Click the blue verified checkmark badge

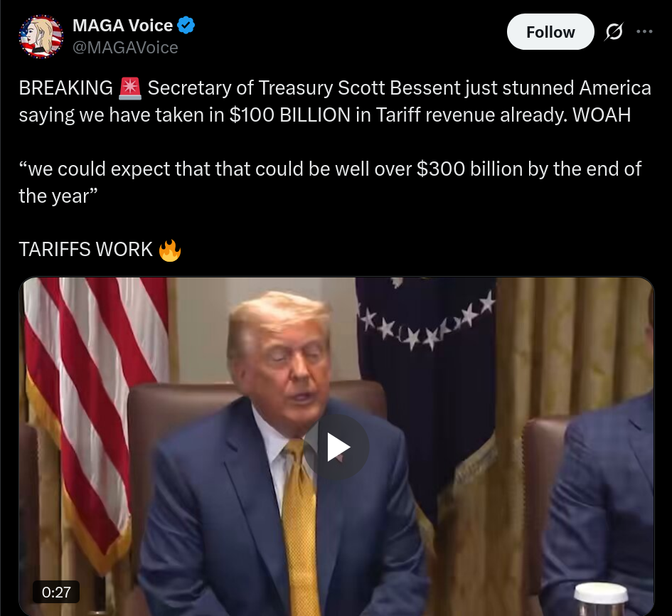click(x=186, y=26)
